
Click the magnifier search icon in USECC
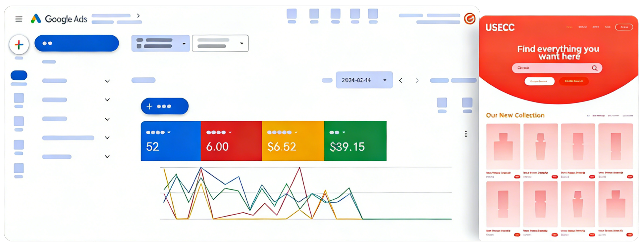[595, 68]
